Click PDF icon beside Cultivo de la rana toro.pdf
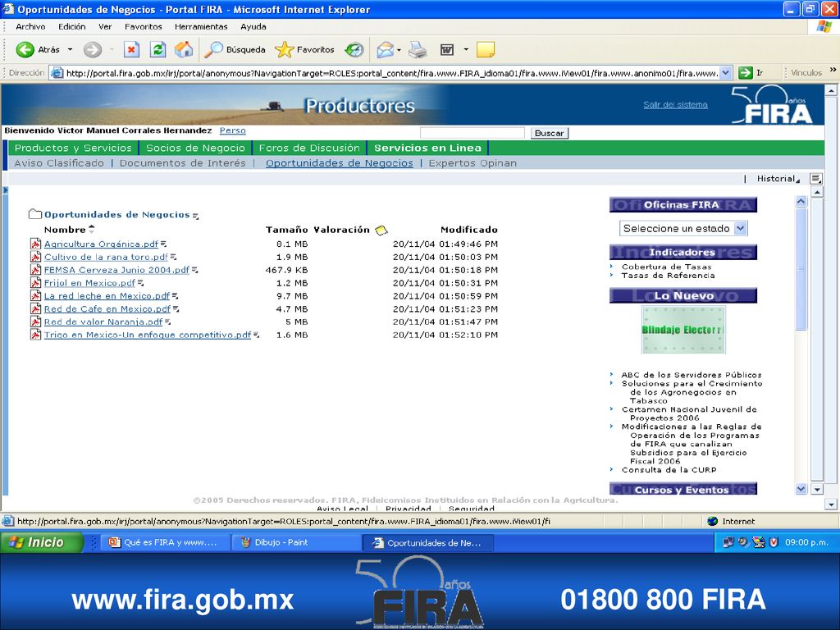This screenshot has height=630, width=840. pos(35,257)
